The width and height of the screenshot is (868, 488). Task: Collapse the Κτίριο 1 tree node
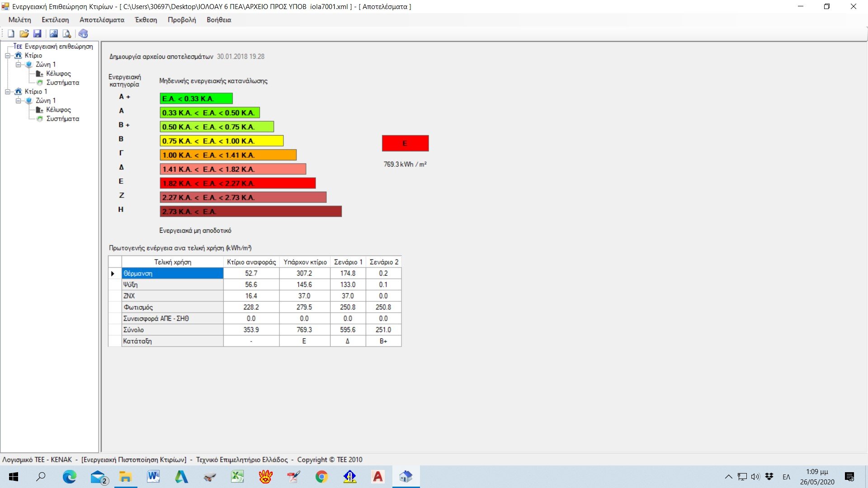[x=8, y=92]
